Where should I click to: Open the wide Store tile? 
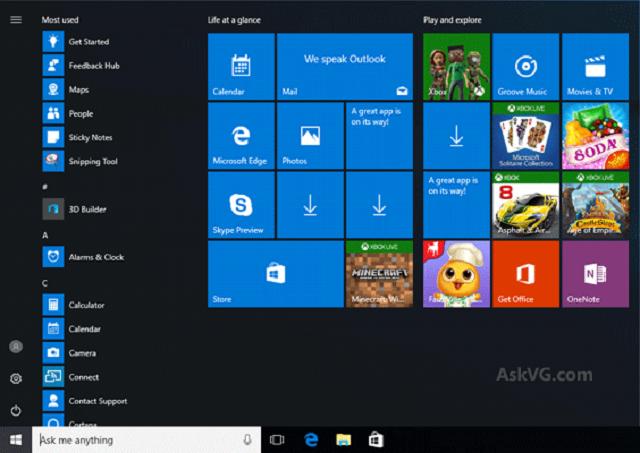click(276, 274)
